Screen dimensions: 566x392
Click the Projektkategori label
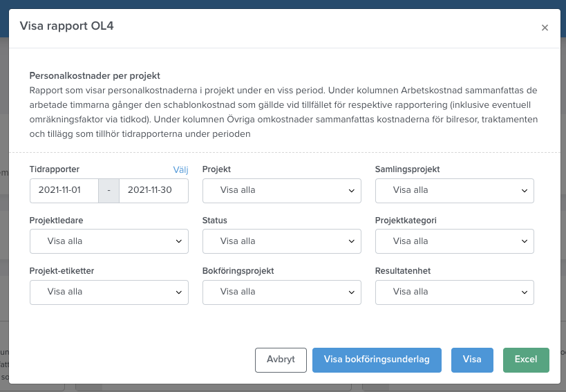pos(406,221)
